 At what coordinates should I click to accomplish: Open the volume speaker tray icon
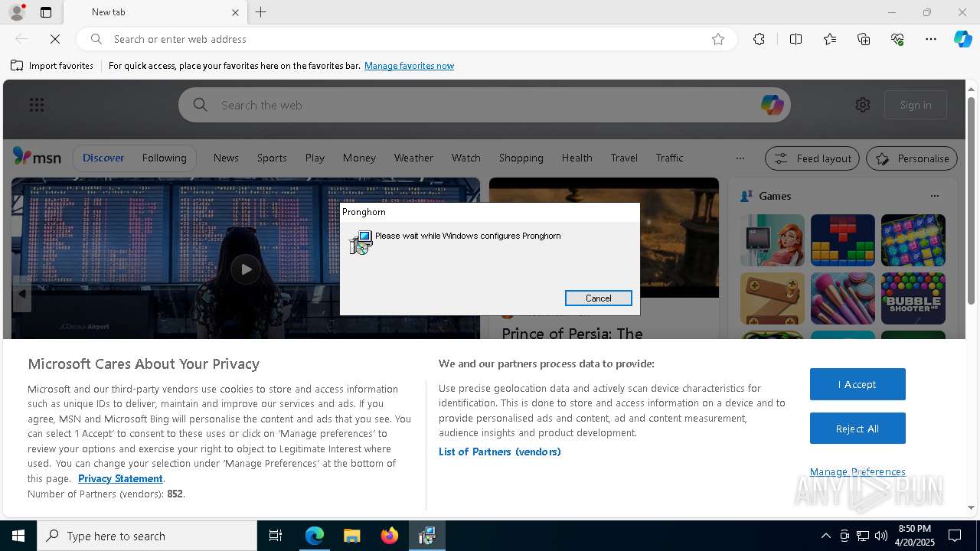tap(880, 536)
